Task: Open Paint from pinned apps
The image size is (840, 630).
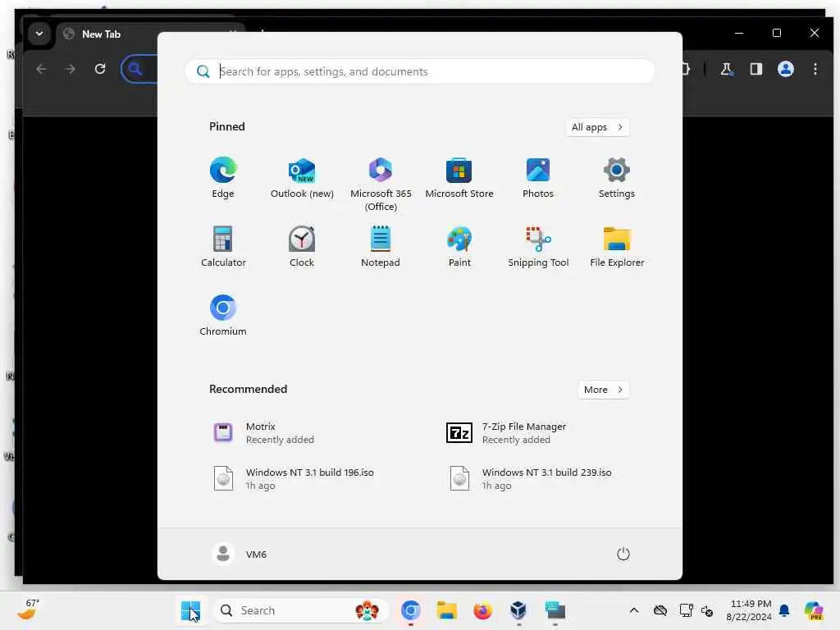Action: click(x=459, y=247)
